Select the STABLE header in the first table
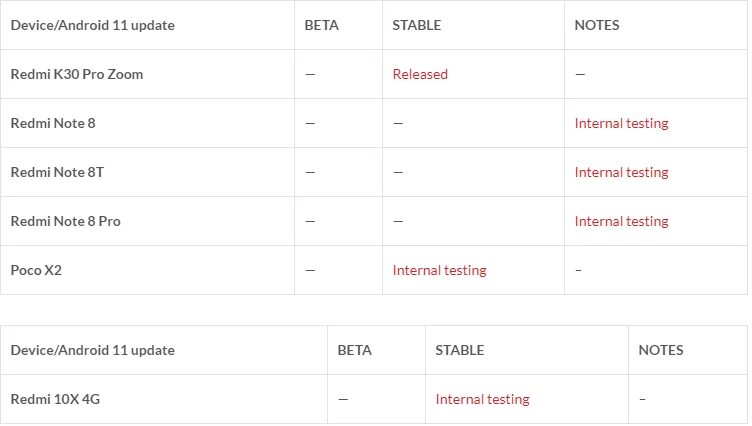 pos(416,25)
